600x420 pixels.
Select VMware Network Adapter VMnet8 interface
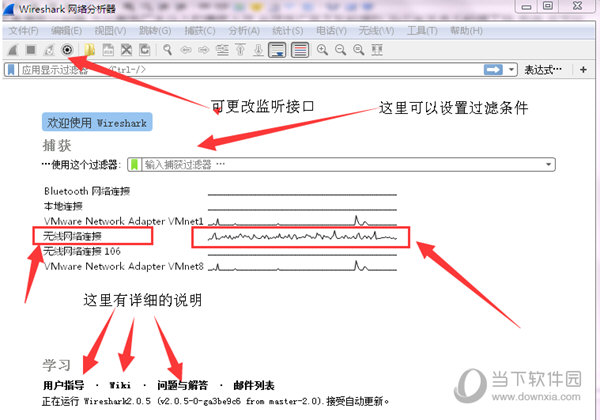[124, 266]
